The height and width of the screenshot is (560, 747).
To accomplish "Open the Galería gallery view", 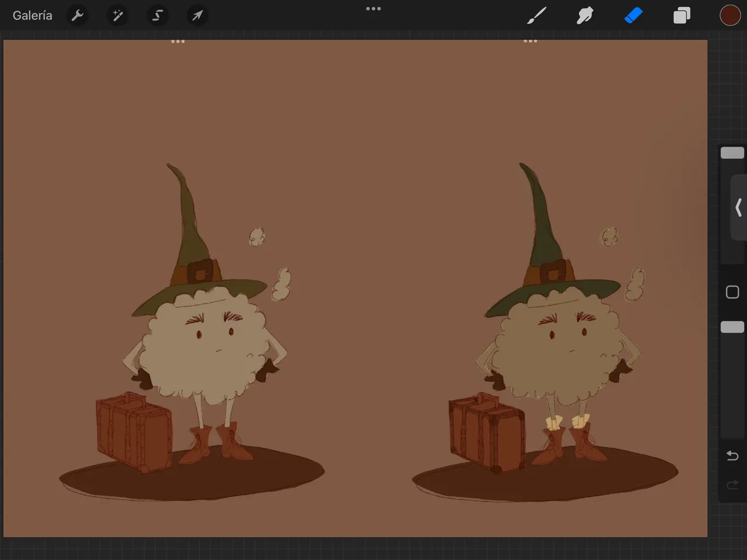I will (33, 16).
